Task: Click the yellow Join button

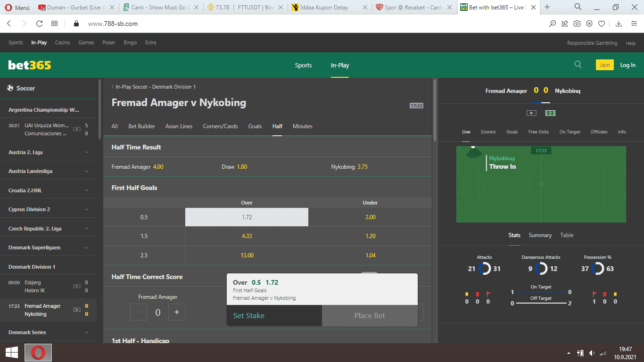Action: pos(605,65)
